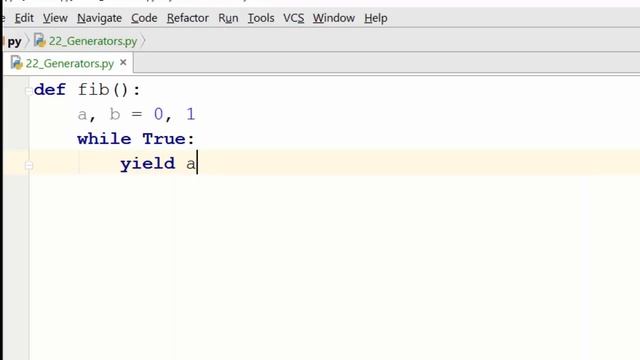This screenshot has height=360, width=640.
Task: Open the Code menu
Action: coord(144,18)
